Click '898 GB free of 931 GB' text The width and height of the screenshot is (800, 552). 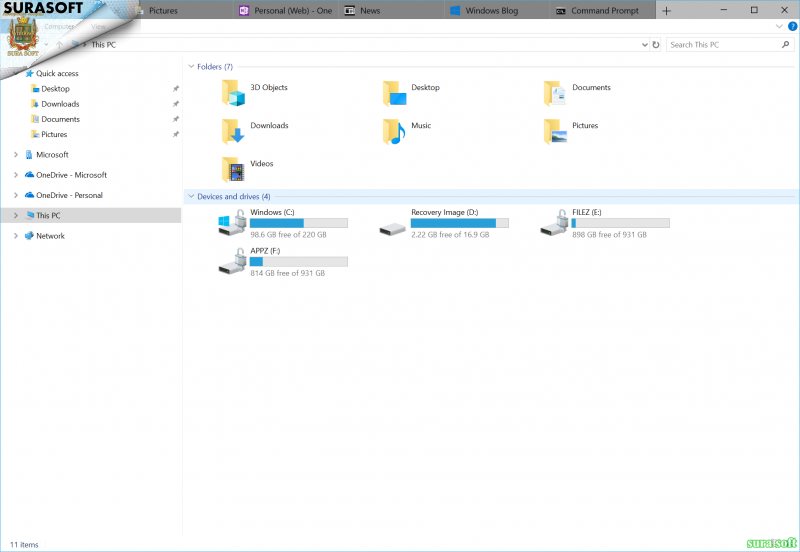click(x=609, y=235)
